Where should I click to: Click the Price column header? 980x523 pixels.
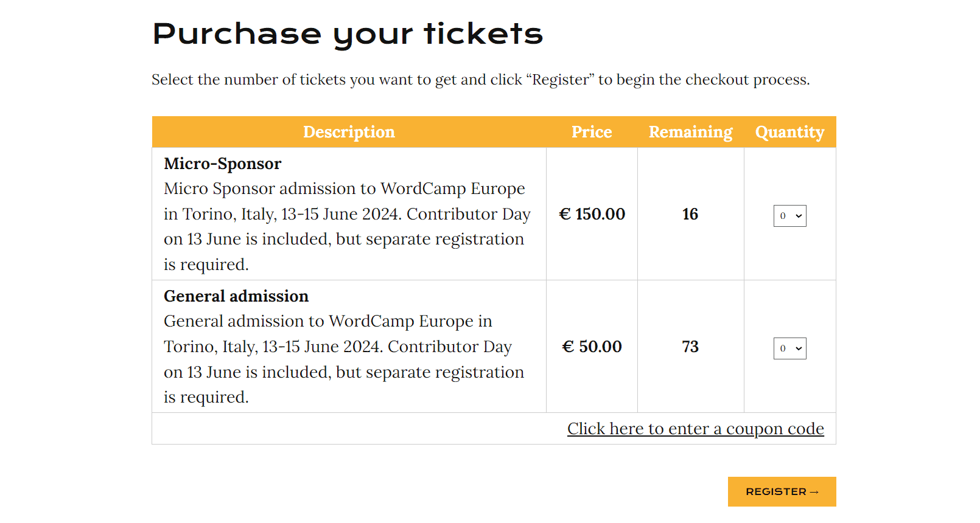(x=592, y=132)
